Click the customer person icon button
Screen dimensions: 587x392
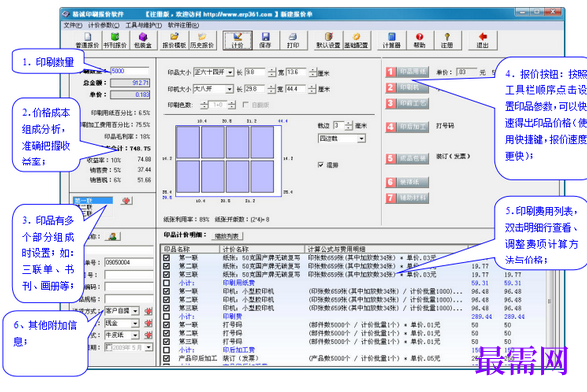click(112, 237)
